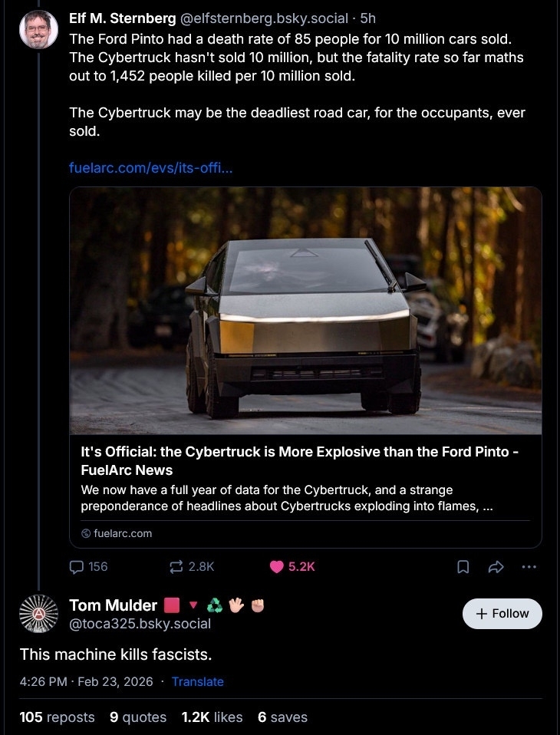
Task: Show the 6 saves list
Action: (x=282, y=717)
